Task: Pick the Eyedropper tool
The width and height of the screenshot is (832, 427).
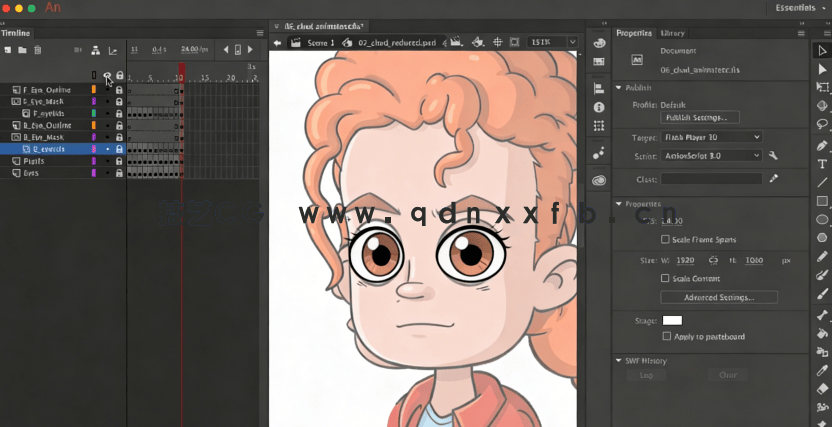Action: [x=822, y=371]
